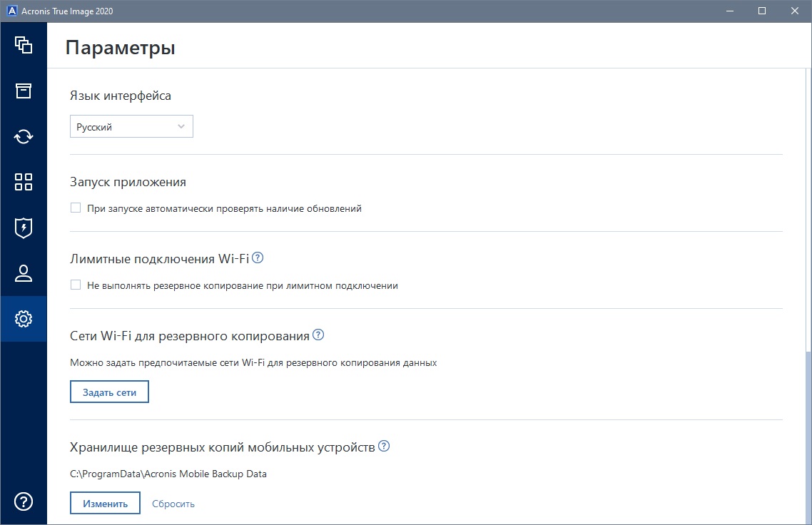Viewport: 812px width, 525px height.
Task: Open the Account user icon
Action: tap(24, 273)
